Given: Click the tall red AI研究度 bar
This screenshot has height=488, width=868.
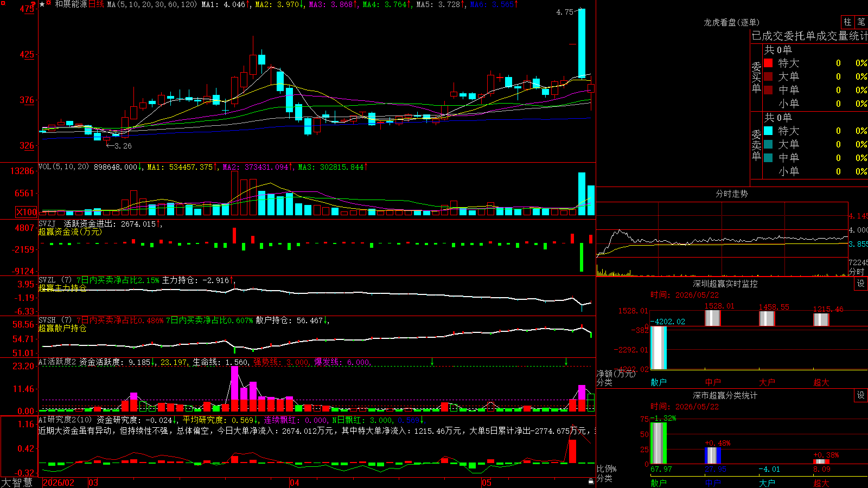Looking at the screenshot, I should (572, 451).
